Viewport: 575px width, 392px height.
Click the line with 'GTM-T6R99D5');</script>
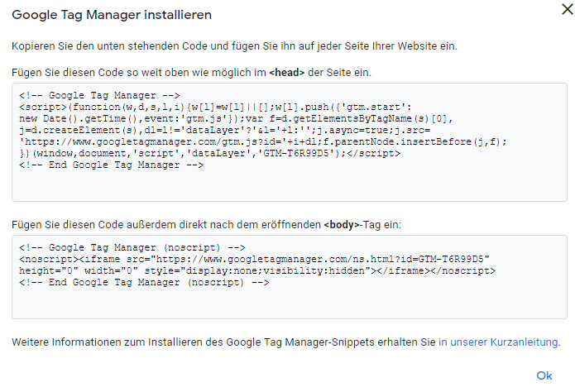pyautogui.click(x=210, y=153)
